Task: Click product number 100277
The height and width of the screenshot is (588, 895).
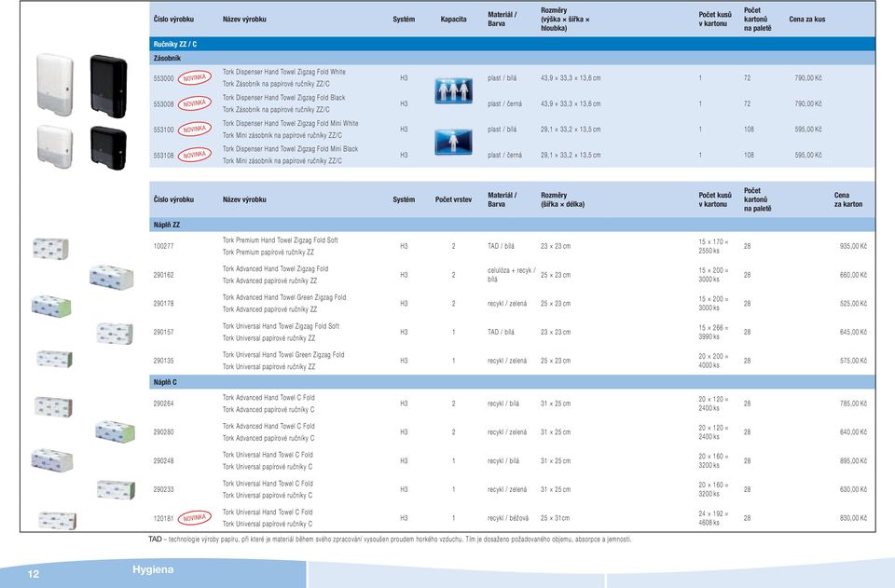Action: [163, 246]
